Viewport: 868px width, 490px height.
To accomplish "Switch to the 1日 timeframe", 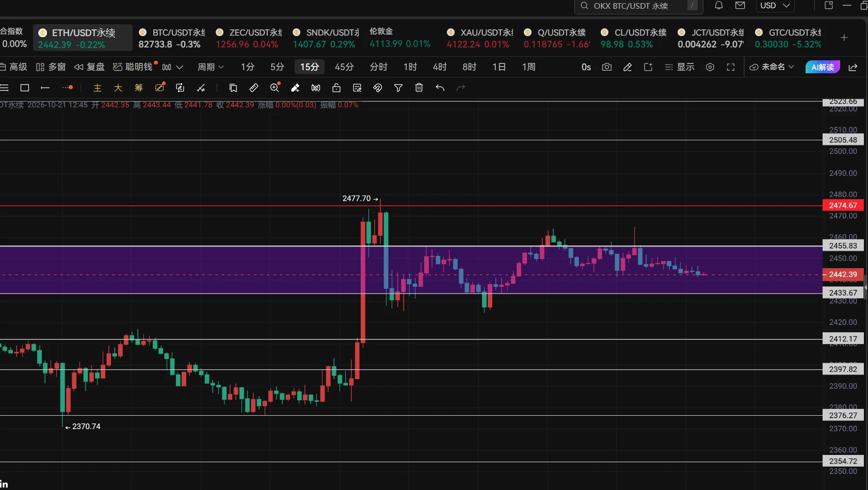I will click(x=499, y=67).
